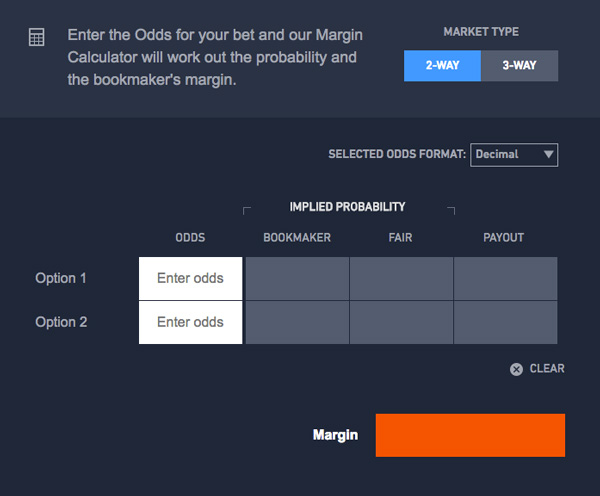Click the Option 2 fair probability cell
This screenshot has height=496, width=600.
[x=401, y=322]
